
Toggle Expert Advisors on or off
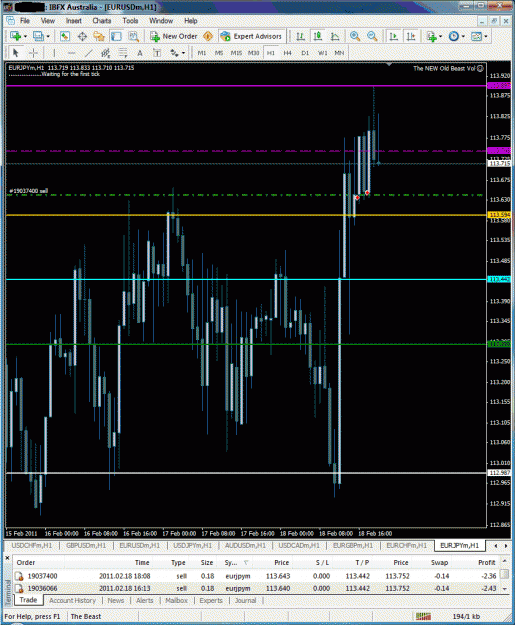(x=252, y=36)
